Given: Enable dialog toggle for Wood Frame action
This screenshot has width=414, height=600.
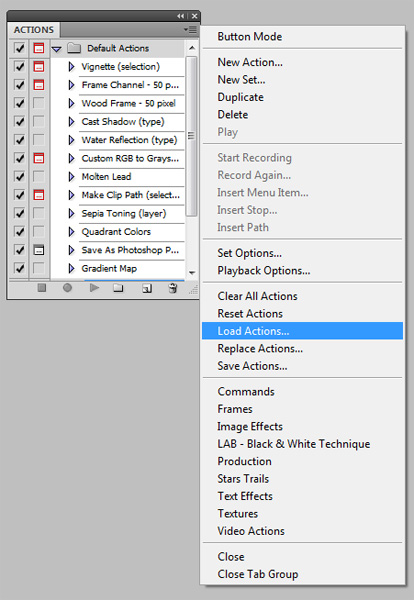Looking at the screenshot, I should pyautogui.click(x=39, y=103).
